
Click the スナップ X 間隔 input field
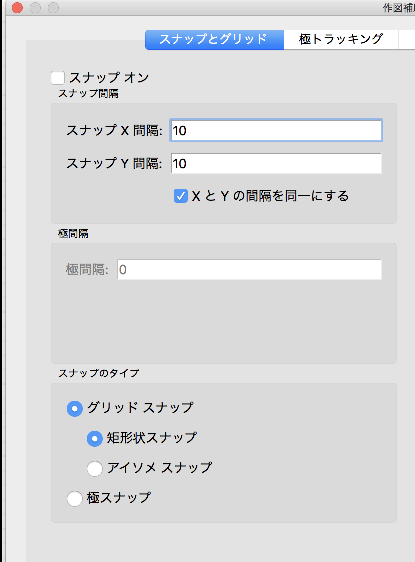(276, 130)
